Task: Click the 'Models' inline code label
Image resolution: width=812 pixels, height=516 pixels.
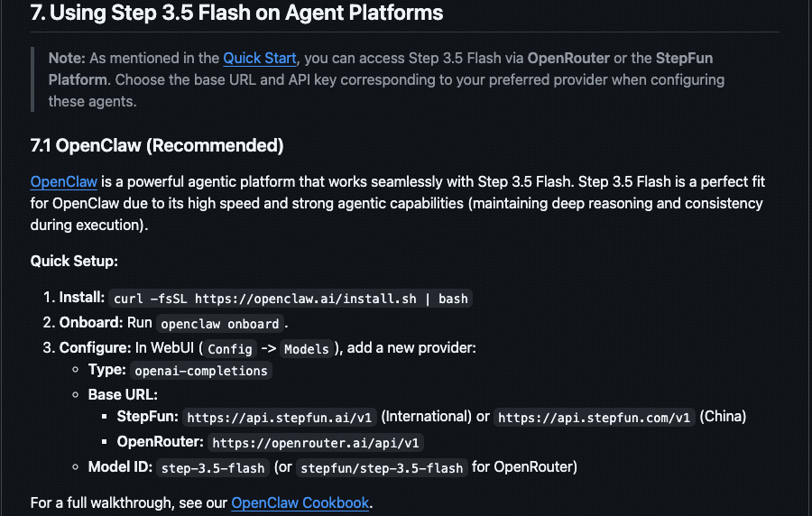Action: [306, 349]
